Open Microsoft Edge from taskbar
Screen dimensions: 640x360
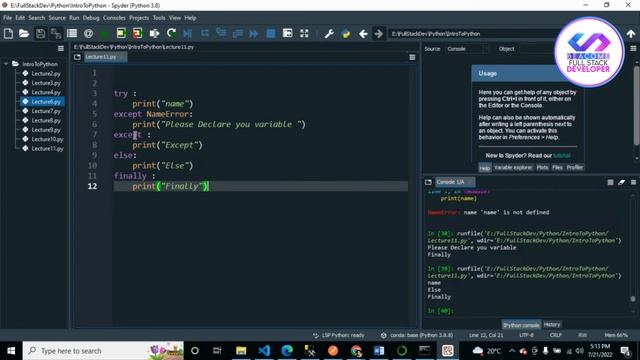pos(287,351)
